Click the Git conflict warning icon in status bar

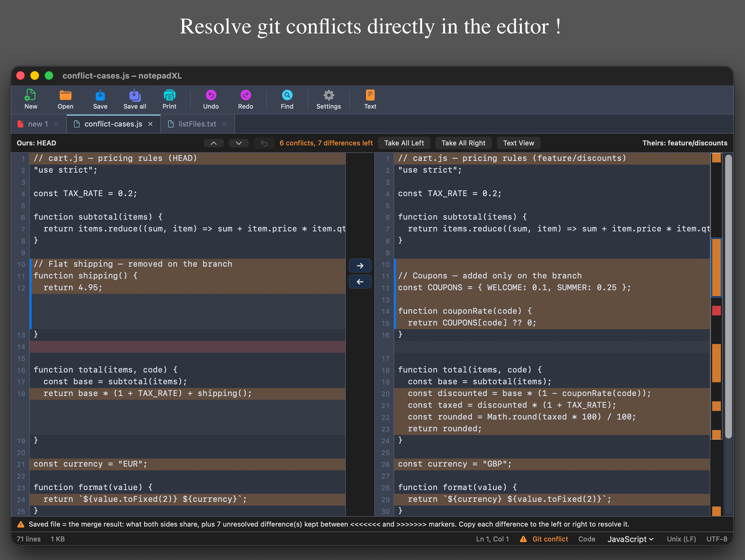(x=523, y=539)
